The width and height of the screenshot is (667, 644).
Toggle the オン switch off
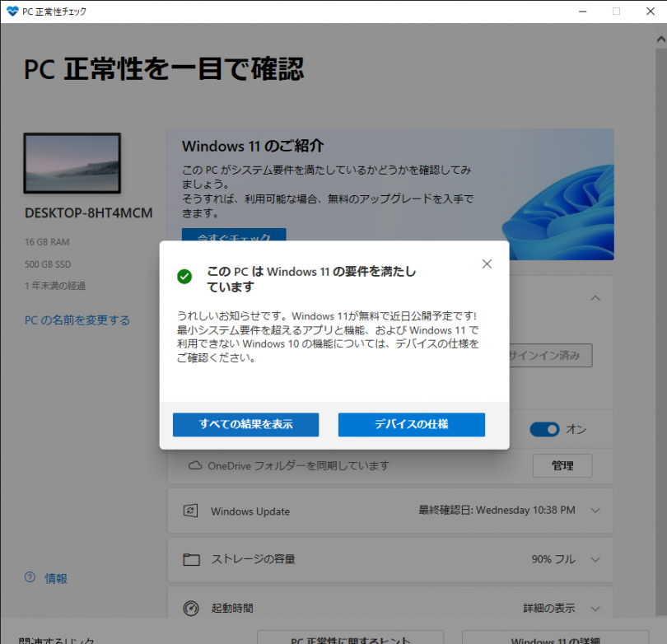(544, 429)
